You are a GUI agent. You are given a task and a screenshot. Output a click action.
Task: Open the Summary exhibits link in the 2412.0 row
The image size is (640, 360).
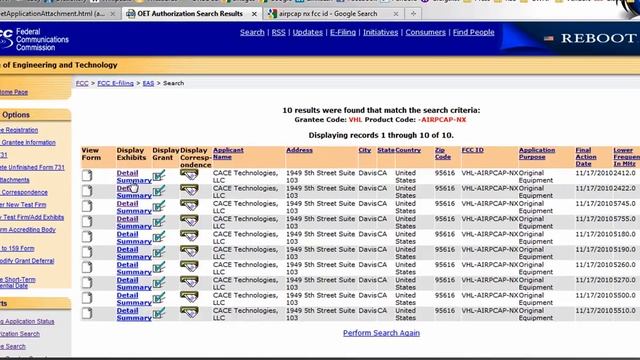[134, 180]
